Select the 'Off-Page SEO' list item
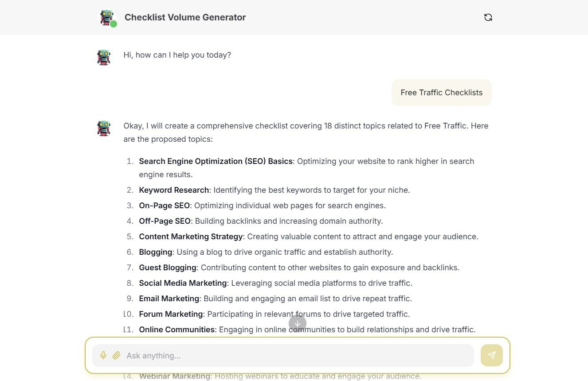 261,221
